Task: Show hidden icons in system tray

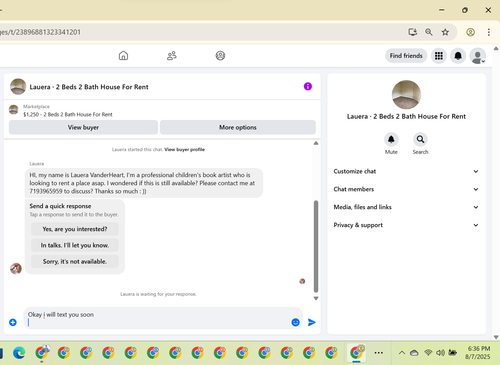Action: [402, 353]
